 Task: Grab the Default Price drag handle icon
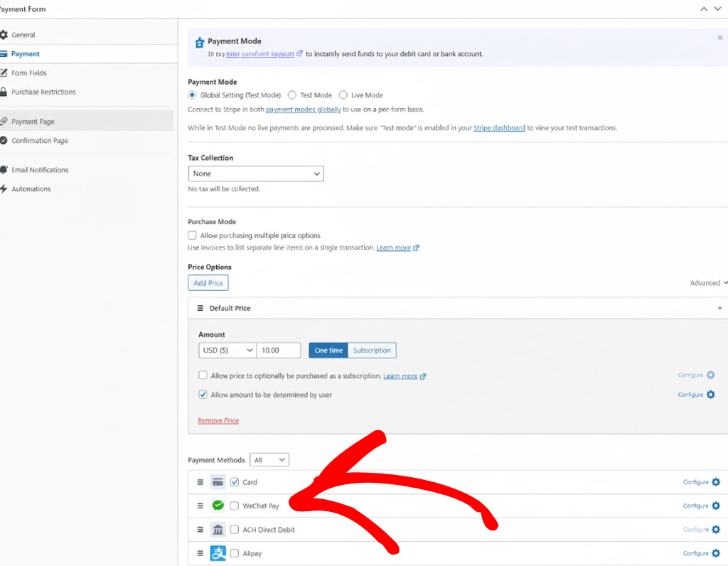(200, 309)
